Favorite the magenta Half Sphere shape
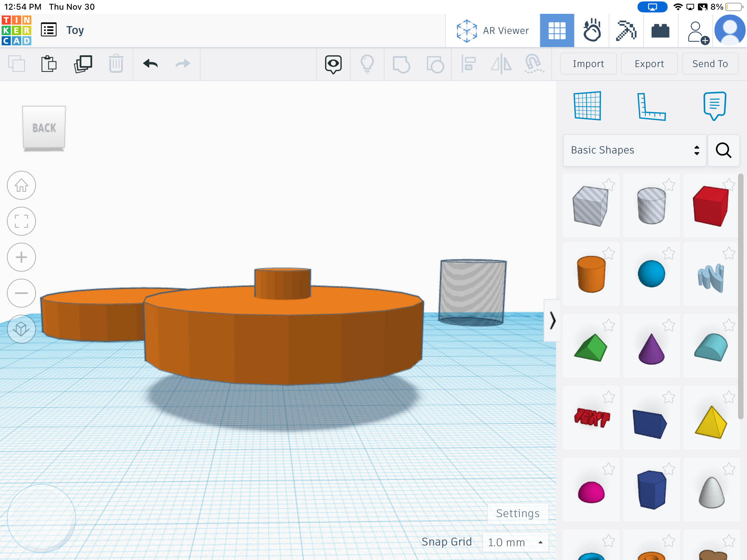747x560 pixels. pyautogui.click(x=609, y=469)
